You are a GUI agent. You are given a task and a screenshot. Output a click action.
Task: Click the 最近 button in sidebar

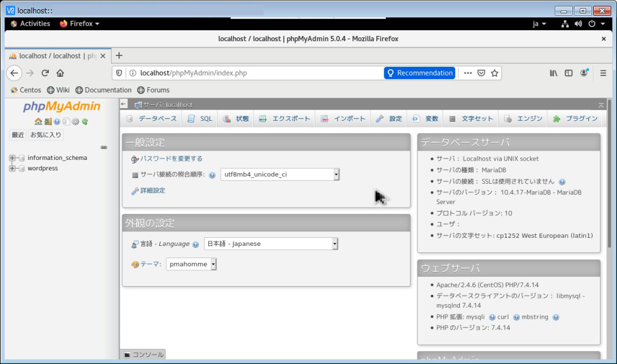point(17,135)
